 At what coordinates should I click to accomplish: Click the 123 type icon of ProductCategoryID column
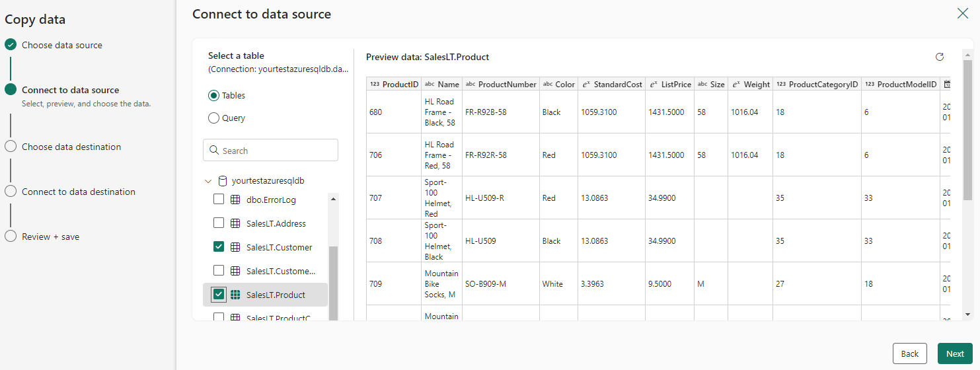pos(781,85)
